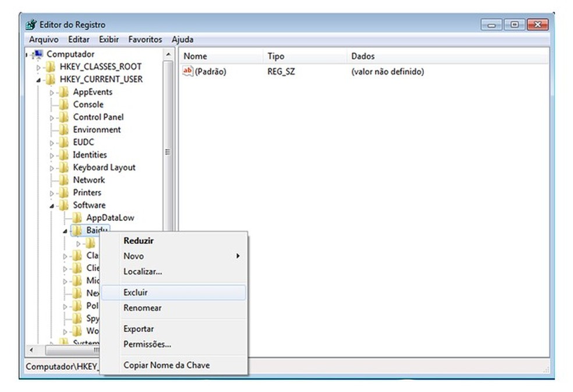Viewport: 573px width, 392px height.
Task: Sort by the Tipo column header
Action: (x=305, y=56)
